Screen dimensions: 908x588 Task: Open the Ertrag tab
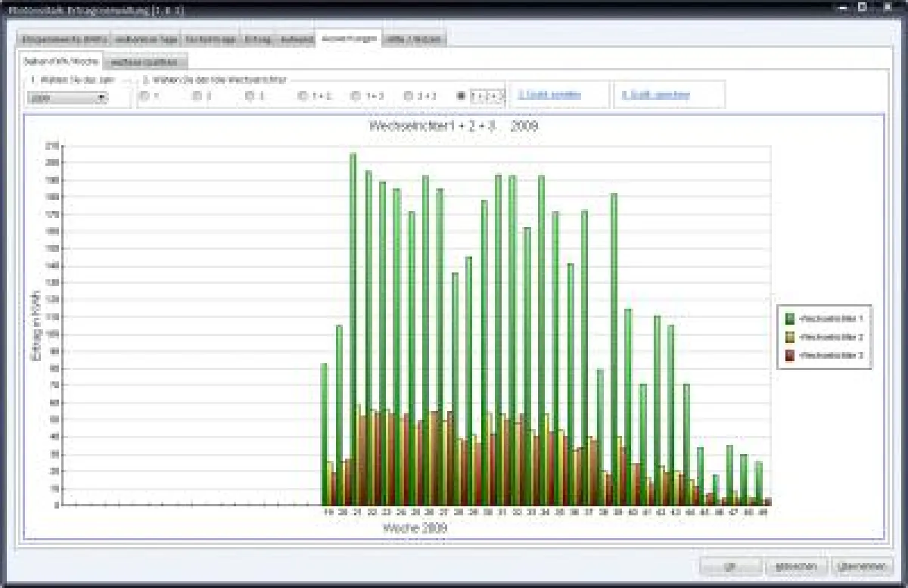257,39
